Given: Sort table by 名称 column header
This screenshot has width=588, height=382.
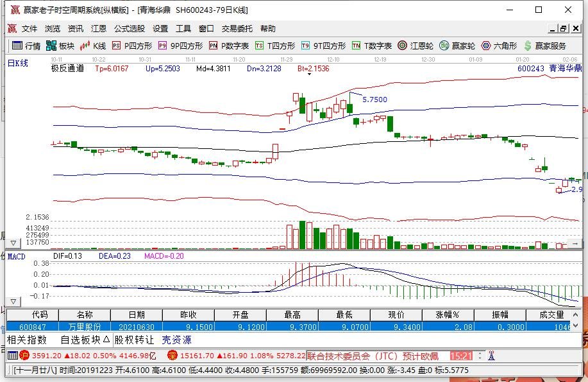Looking at the screenshot, I should click(x=85, y=315).
